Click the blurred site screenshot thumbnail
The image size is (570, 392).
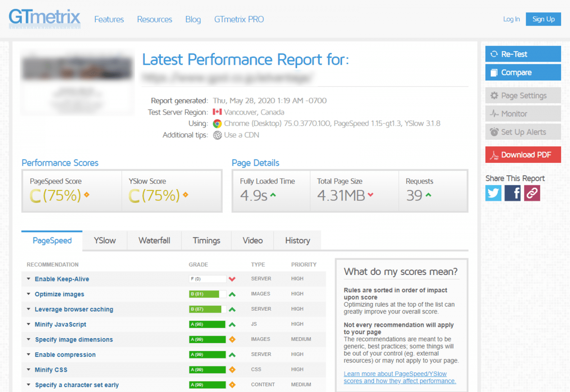77,83
